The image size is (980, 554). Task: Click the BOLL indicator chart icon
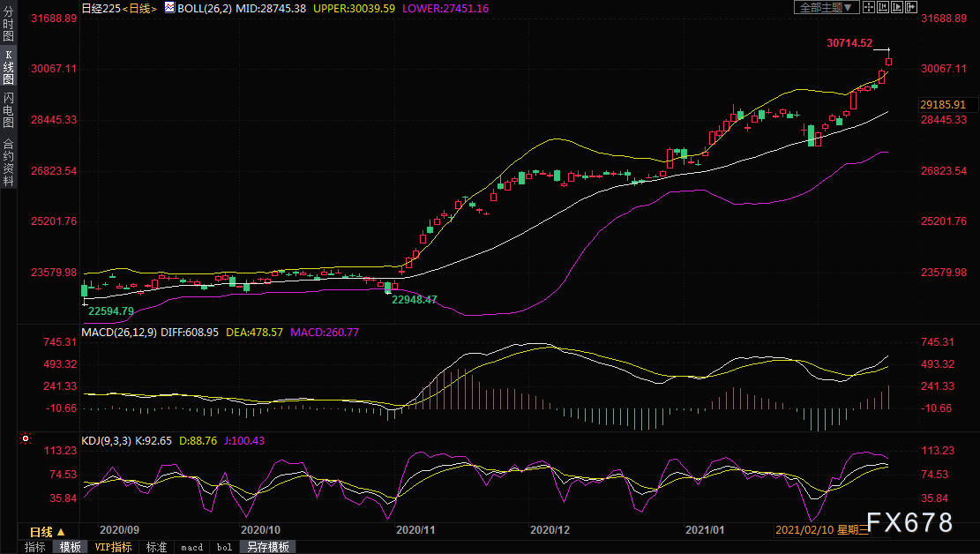(x=169, y=8)
